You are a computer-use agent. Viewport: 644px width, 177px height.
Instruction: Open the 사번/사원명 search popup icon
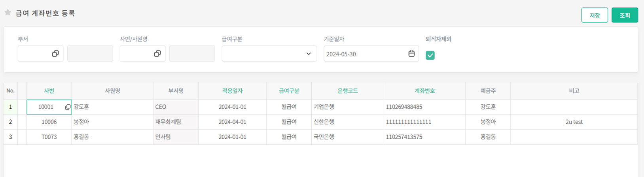click(x=157, y=54)
